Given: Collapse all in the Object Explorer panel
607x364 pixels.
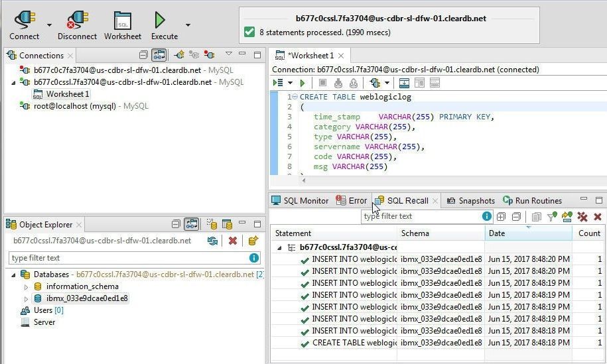Looking at the screenshot, I should coord(176,223).
